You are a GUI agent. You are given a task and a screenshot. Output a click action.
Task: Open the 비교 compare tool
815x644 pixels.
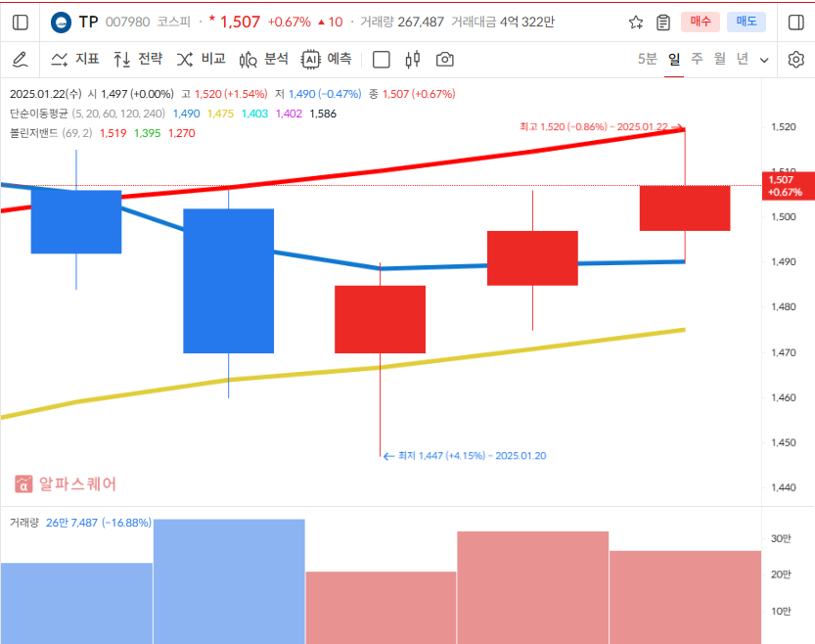pyautogui.click(x=202, y=60)
